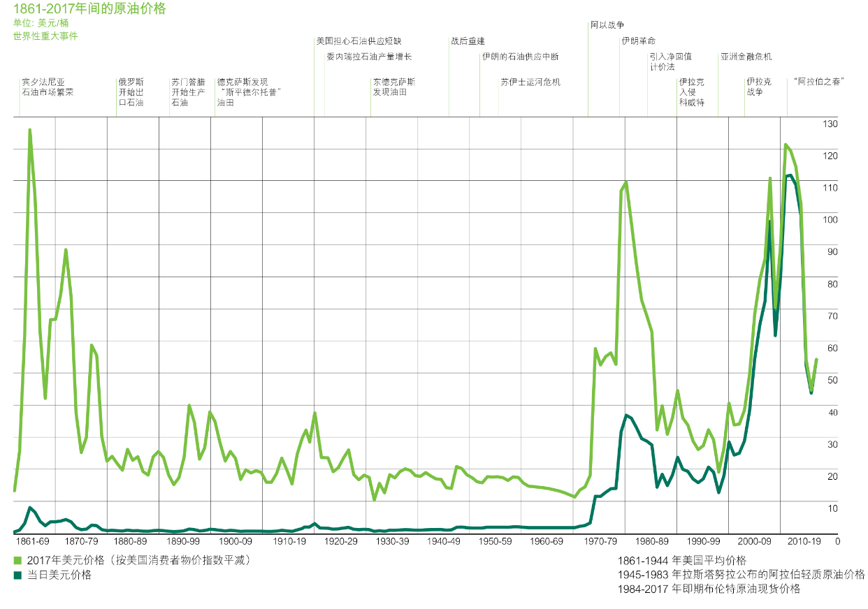Select event label 美国担心石油供应短缺
Screen dimensions: 868x609
pyautogui.click(x=359, y=41)
